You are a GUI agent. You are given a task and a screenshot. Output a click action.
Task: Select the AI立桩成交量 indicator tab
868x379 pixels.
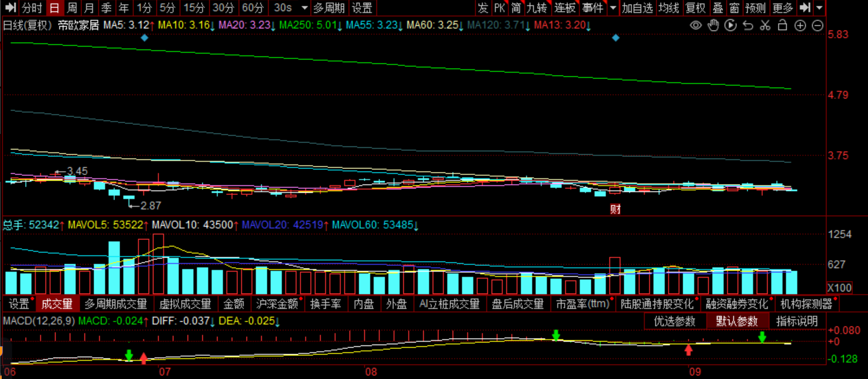tap(449, 303)
